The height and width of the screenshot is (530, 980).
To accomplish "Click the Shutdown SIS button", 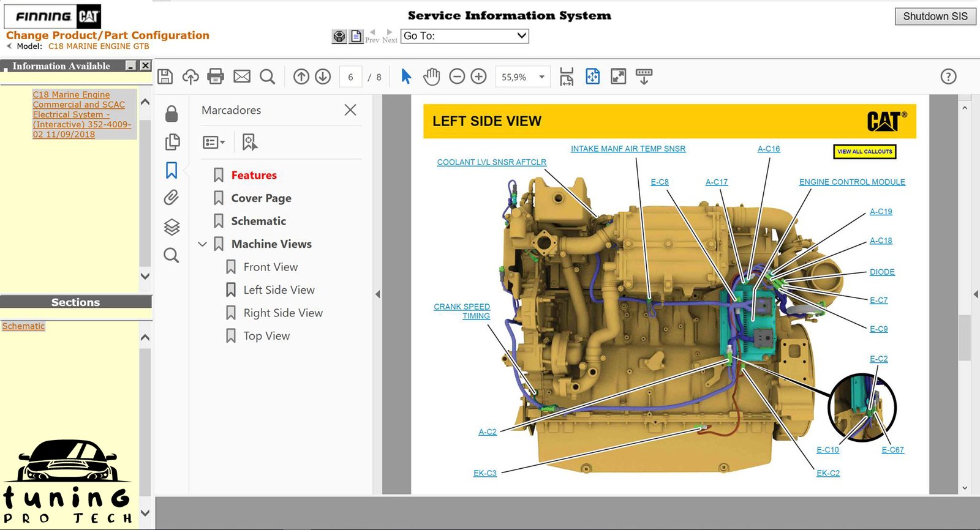I will 935,17.
